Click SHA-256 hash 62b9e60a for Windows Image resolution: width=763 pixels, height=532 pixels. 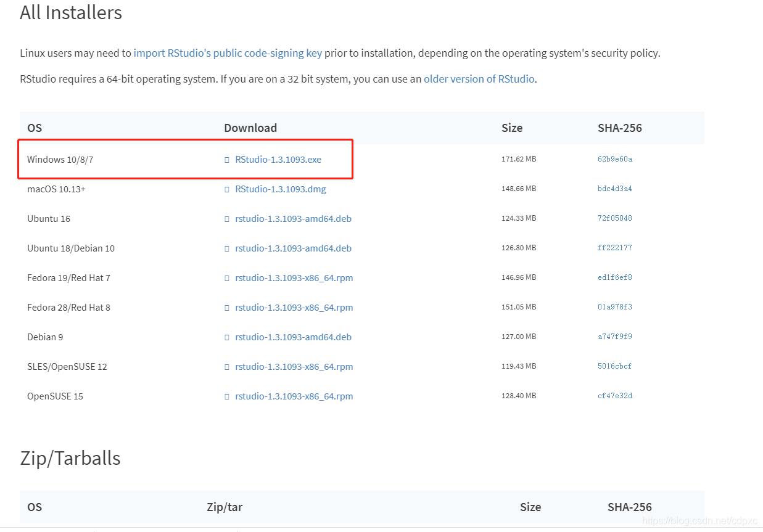[x=614, y=159]
